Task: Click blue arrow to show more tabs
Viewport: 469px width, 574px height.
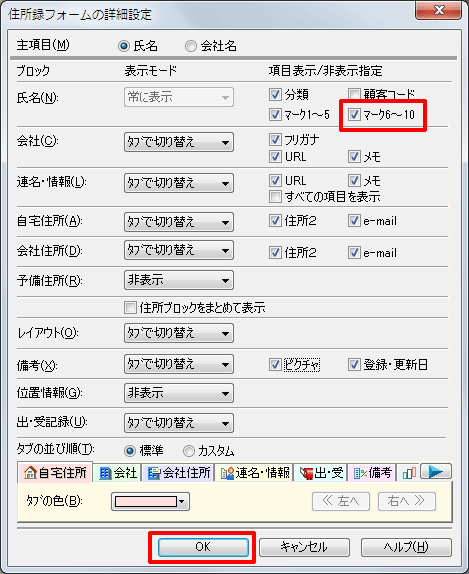Action: click(436, 472)
